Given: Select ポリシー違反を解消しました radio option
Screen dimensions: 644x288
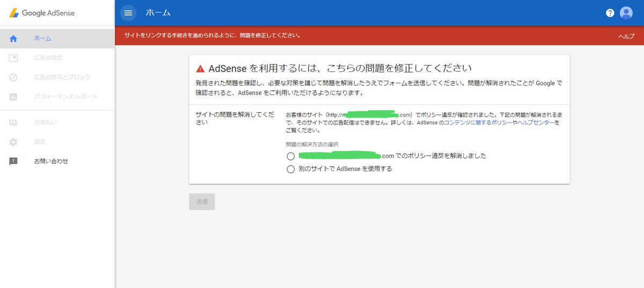Looking at the screenshot, I should click(291, 156).
